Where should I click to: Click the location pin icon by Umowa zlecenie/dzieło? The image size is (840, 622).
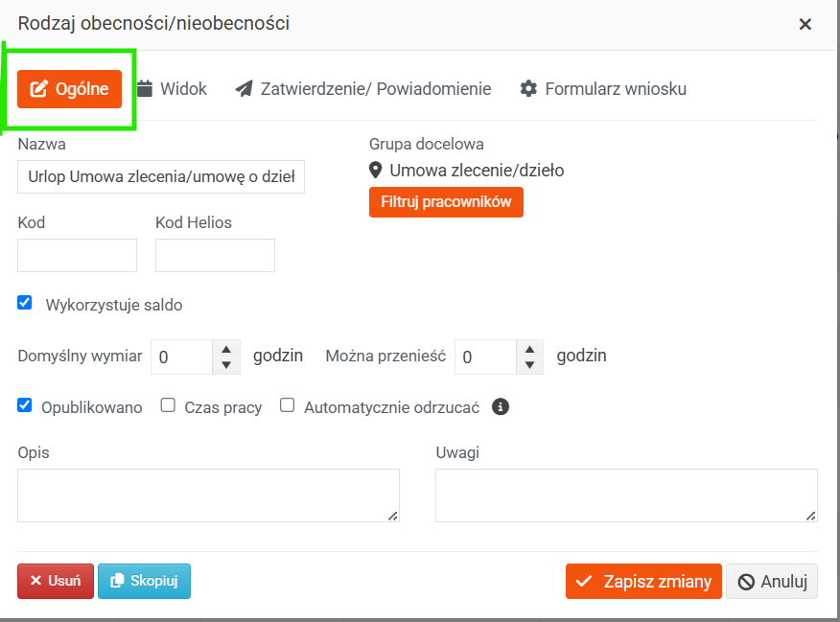tap(376, 171)
